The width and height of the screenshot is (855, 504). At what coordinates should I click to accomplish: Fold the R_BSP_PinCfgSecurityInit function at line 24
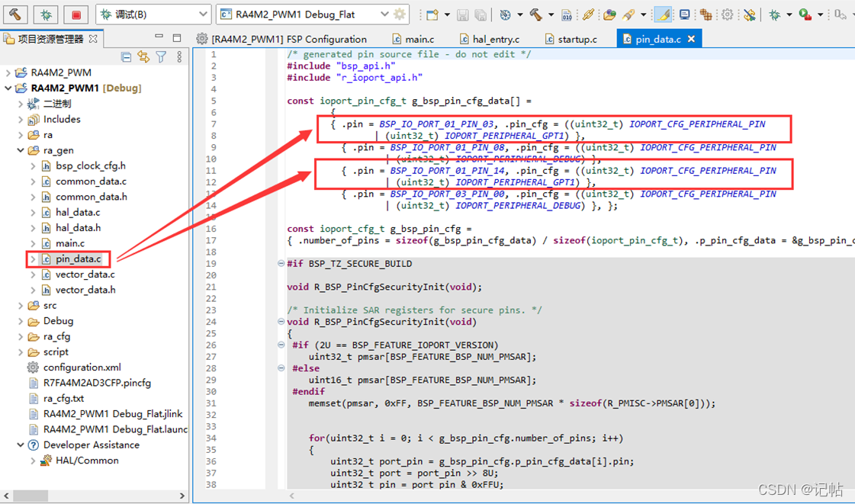(281, 322)
